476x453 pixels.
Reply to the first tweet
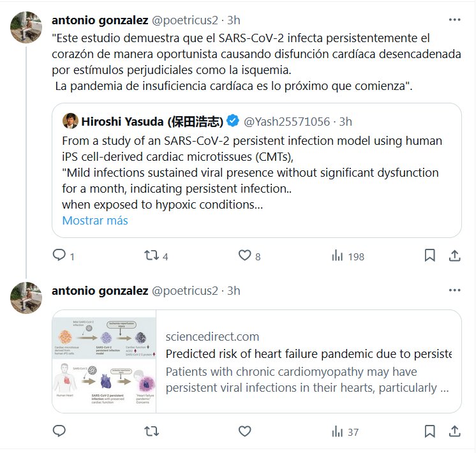pyautogui.click(x=59, y=256)
